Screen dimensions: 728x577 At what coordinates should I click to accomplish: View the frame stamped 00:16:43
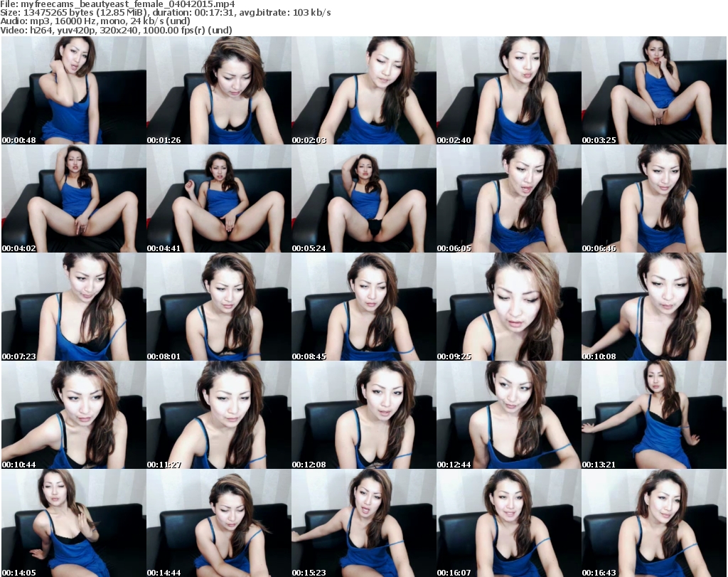pos(654,523)
